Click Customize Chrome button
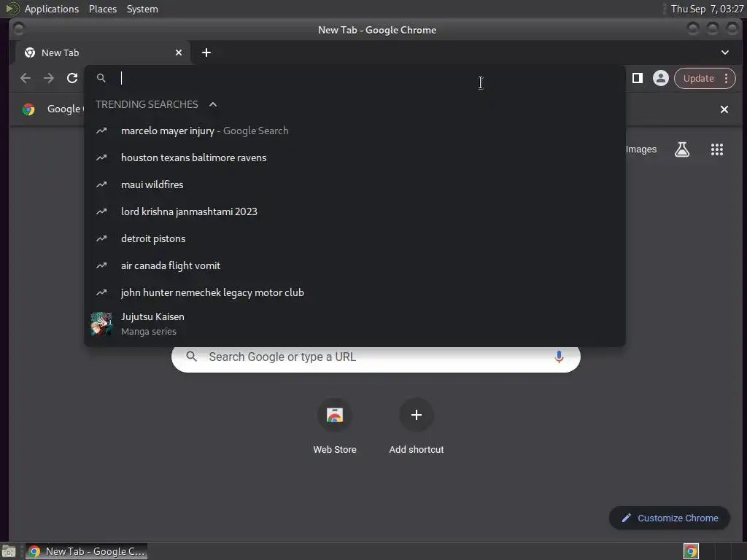 [x=670, y=518]
